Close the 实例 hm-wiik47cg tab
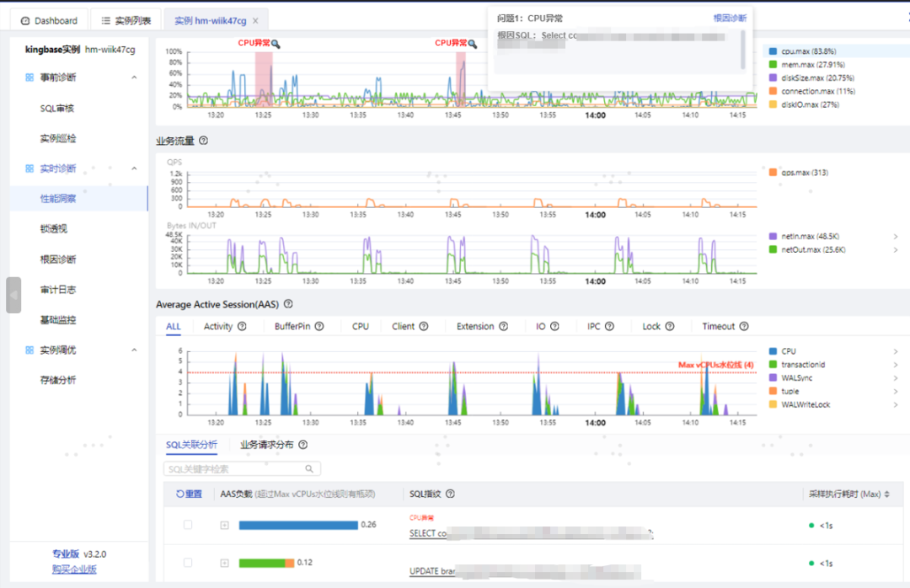Image resolution: width=910 pixels, height=588 pixels. click(255, 21)
